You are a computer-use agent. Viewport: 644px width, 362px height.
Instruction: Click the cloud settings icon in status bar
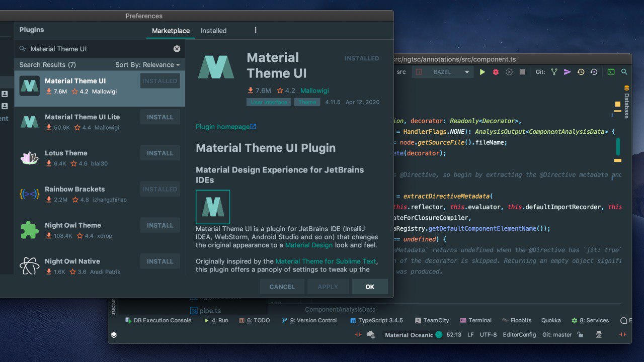click(371, 335)
